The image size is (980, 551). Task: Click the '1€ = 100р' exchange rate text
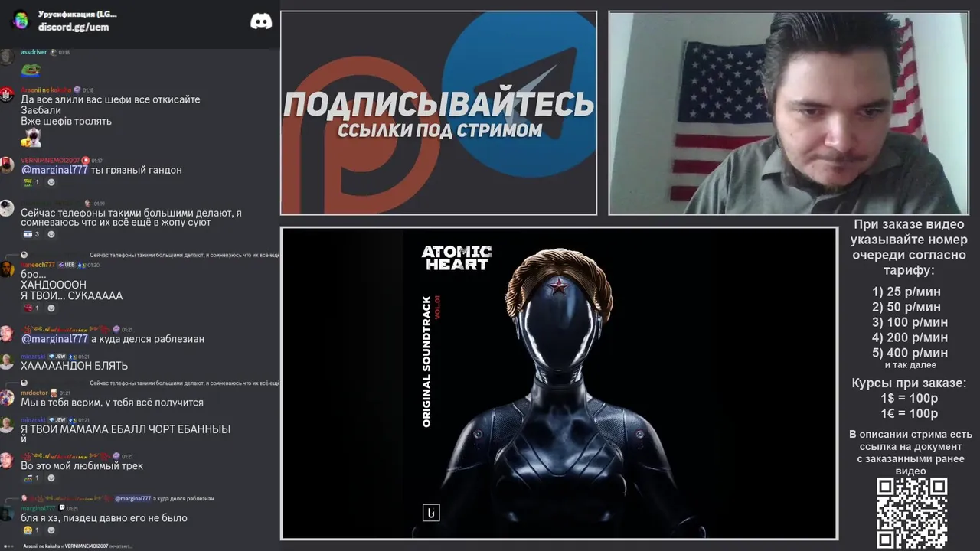[909, 414]
